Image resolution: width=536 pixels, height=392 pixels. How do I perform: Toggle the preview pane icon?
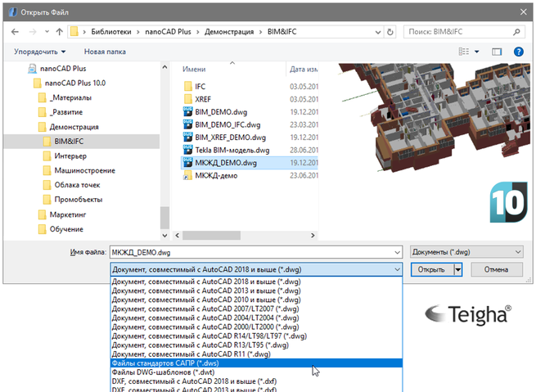coord(497,52)
